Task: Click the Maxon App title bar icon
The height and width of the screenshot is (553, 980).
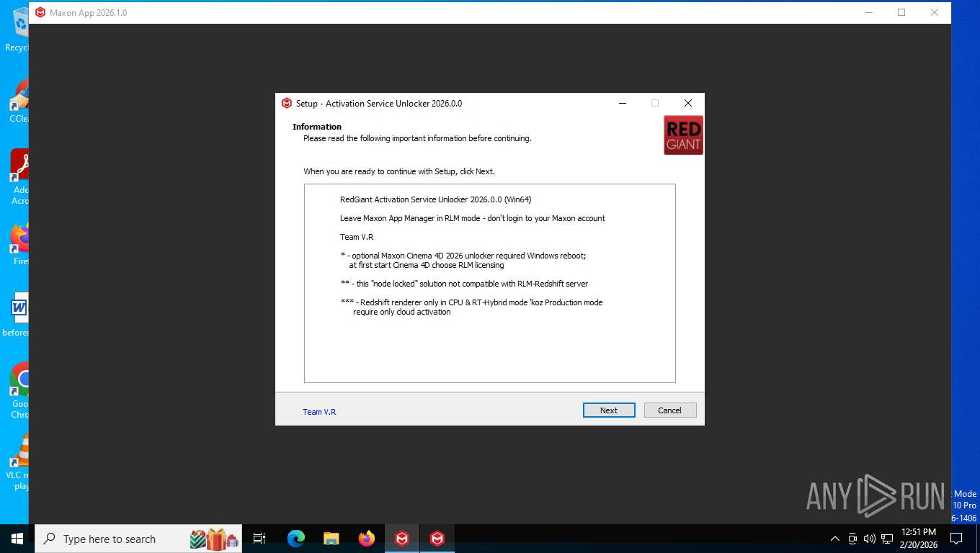Action: pyautogui.click(x=40, y=12)
